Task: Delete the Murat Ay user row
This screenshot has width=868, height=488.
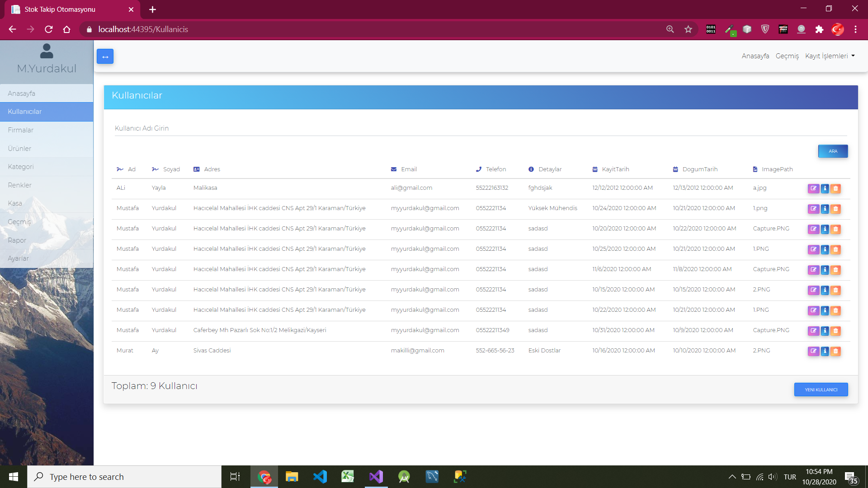Action: pos(836,351)
